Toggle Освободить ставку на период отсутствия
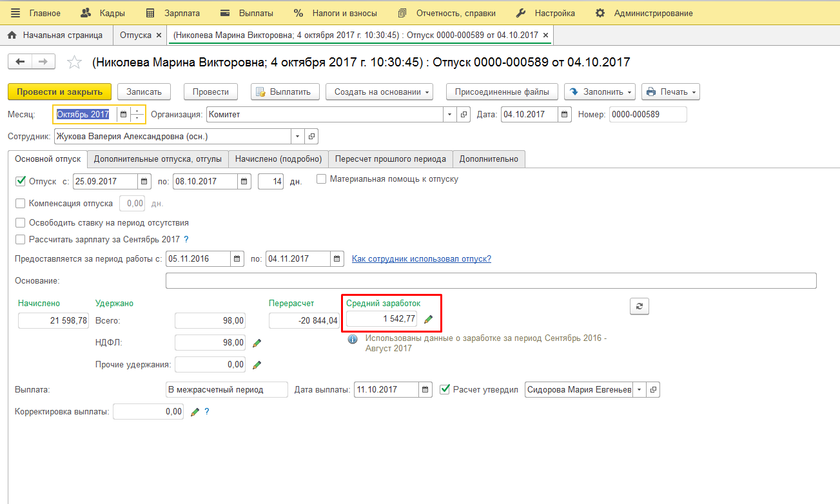Screen dimensions: 840x504 (21, 223)
